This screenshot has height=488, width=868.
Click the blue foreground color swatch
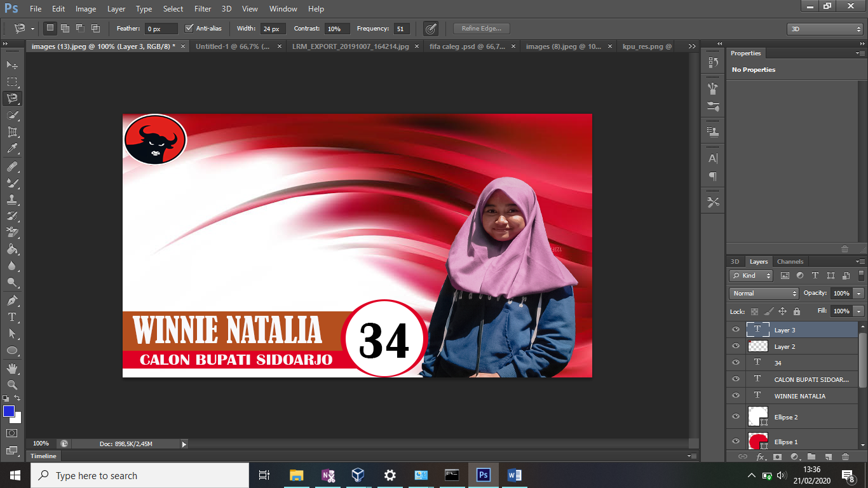9,411
